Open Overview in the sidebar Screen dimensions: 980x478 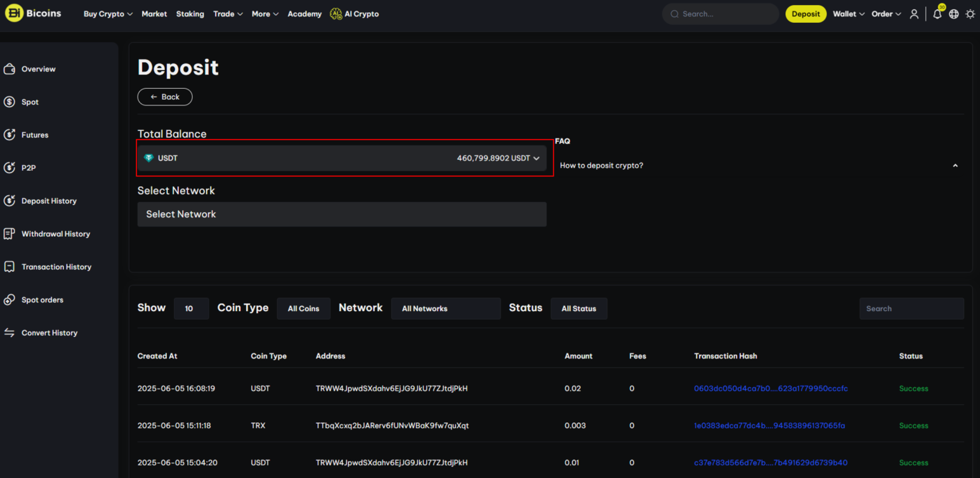(38, 69)
